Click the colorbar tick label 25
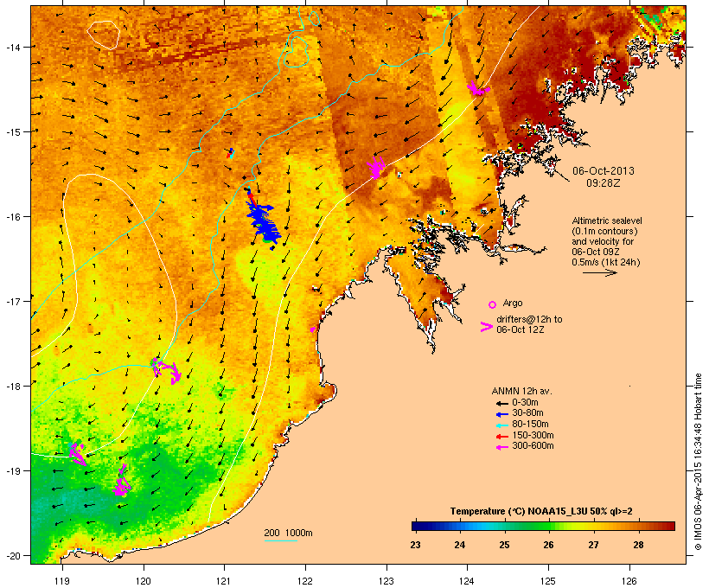The image size is (709, 588). tap(504, 545)
